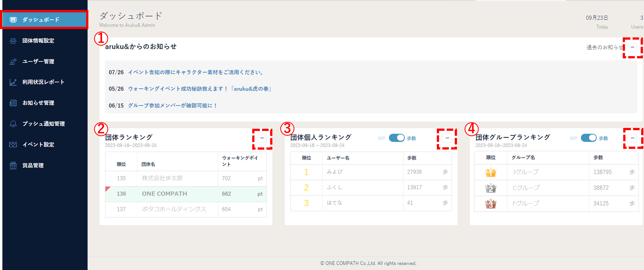Click the 利用状況レポート chart icon
The image size is (644, 270).
tap(13, 82)
